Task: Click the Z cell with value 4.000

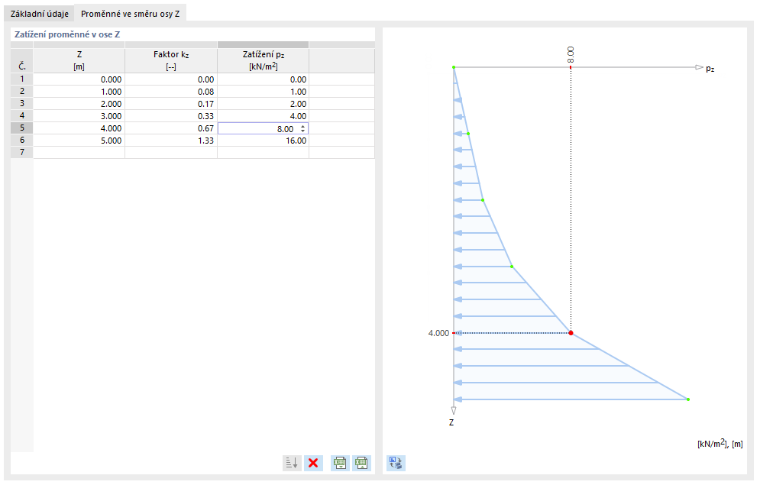Action: pyautogui.click(x=79, y=128)
